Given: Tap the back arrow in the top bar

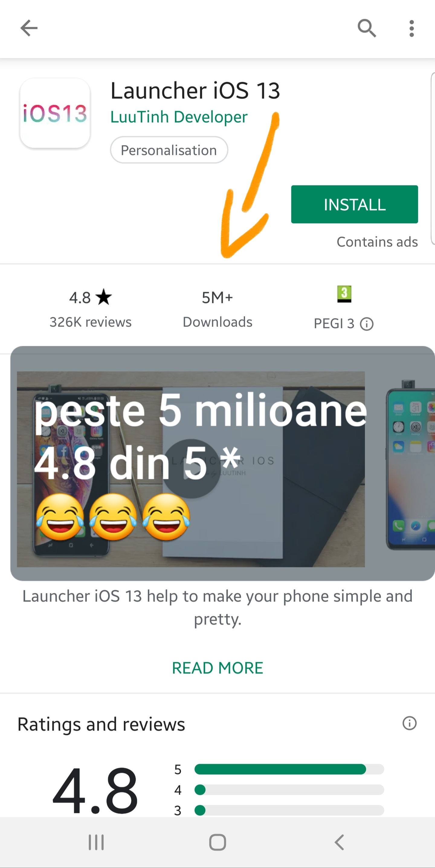Looking at the screenshot, I should 29,28.
